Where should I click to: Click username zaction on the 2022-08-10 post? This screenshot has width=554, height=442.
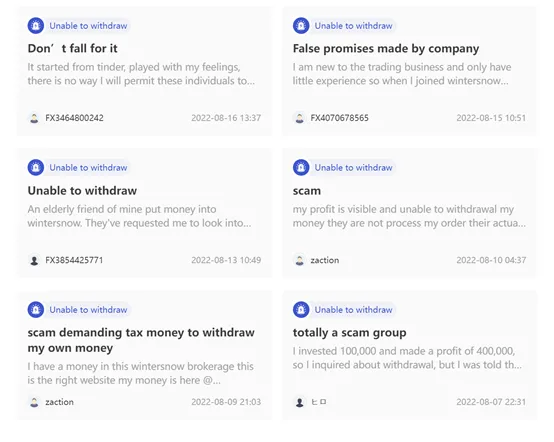[325, 260]
